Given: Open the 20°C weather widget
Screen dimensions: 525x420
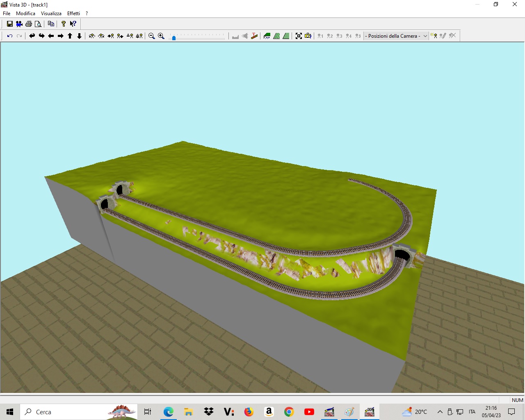Looking at the screenshot, I should [x=415, y=412].
